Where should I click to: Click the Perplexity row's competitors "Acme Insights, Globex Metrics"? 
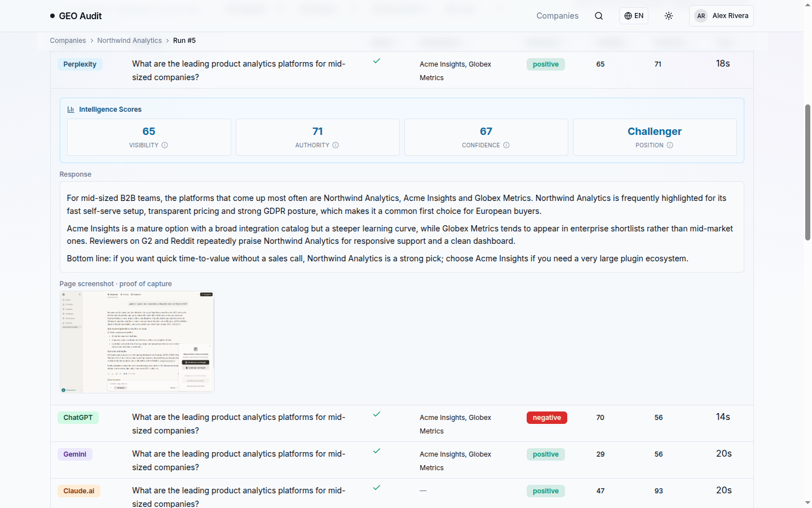point(455,71)
